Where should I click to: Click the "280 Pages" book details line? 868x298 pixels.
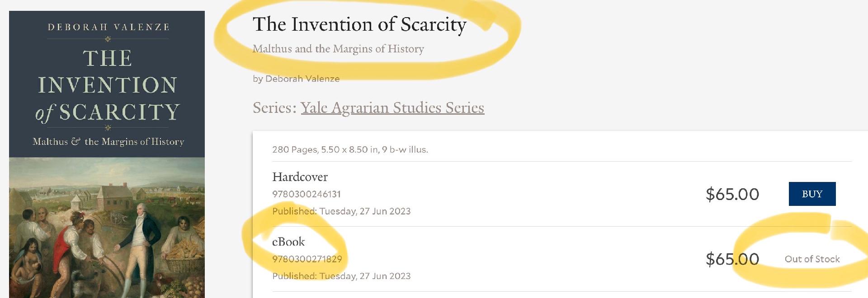point(350,149)
